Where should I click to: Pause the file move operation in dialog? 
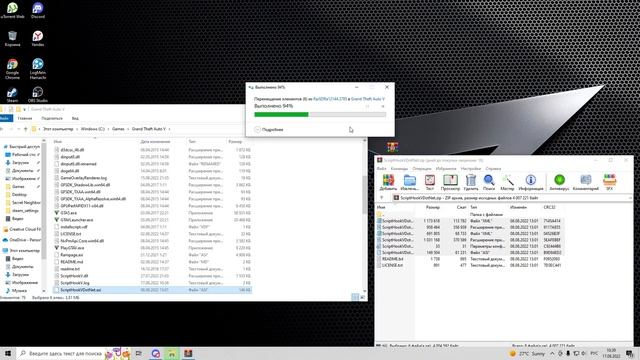point(367,107)
